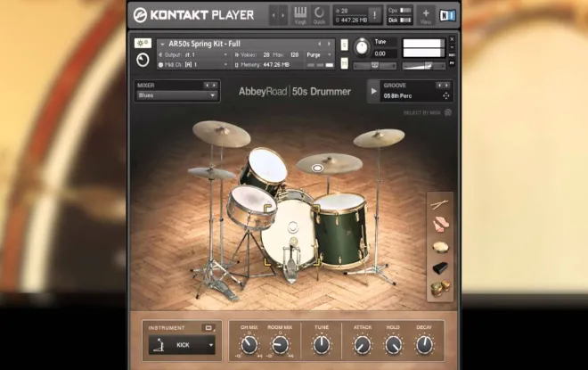
Task: Load next instrument beside AR50s Spring Kit
Action: [x=329, y=44]
